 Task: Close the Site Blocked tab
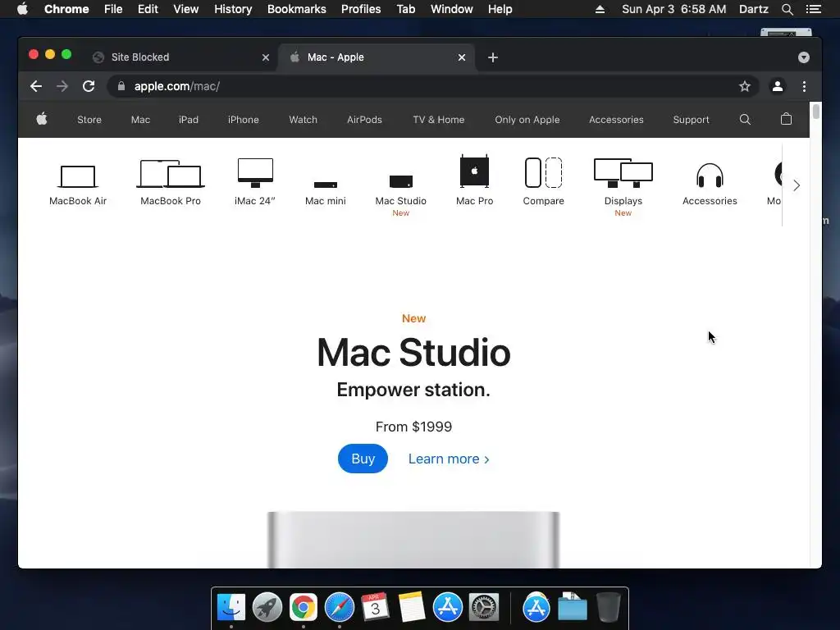pos(266,57)
